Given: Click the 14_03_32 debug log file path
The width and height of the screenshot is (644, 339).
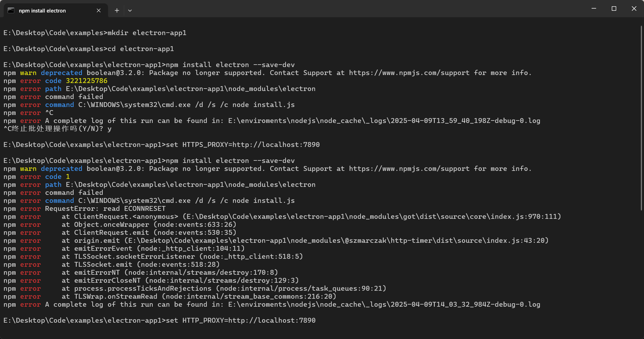Looking at the screenshot, I should [x=384, y=305].
